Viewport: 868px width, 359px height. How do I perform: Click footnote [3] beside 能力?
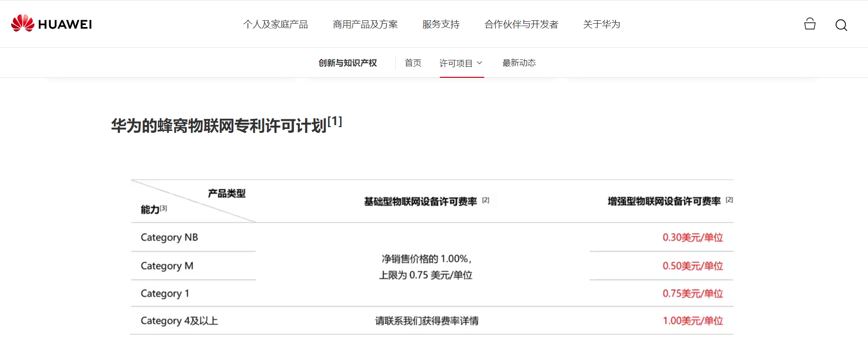pos(163,208)
